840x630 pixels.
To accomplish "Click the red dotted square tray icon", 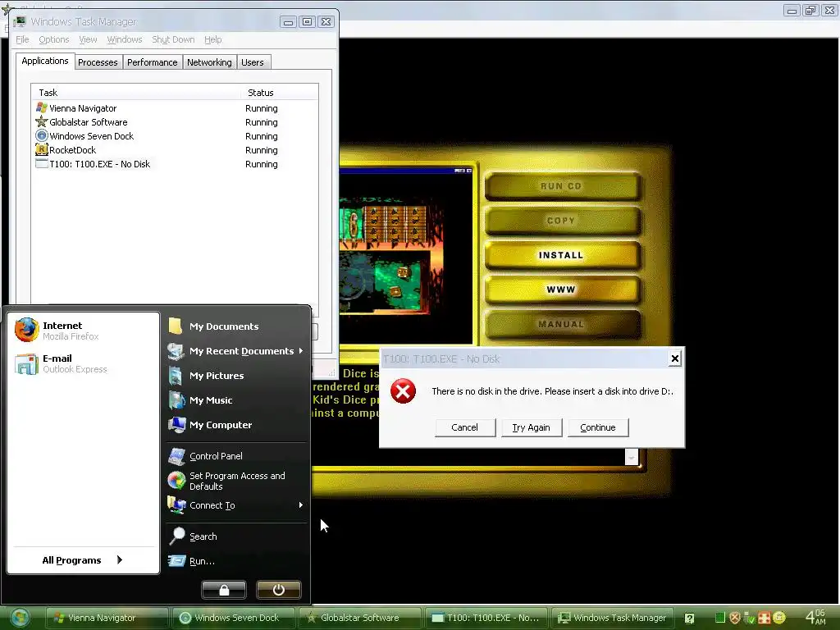I will coord(765,618).
